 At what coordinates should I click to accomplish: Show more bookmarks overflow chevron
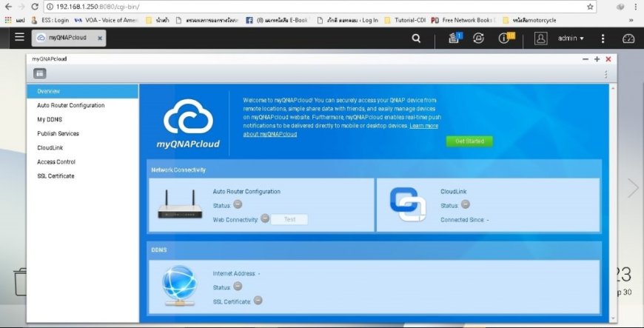631,20
